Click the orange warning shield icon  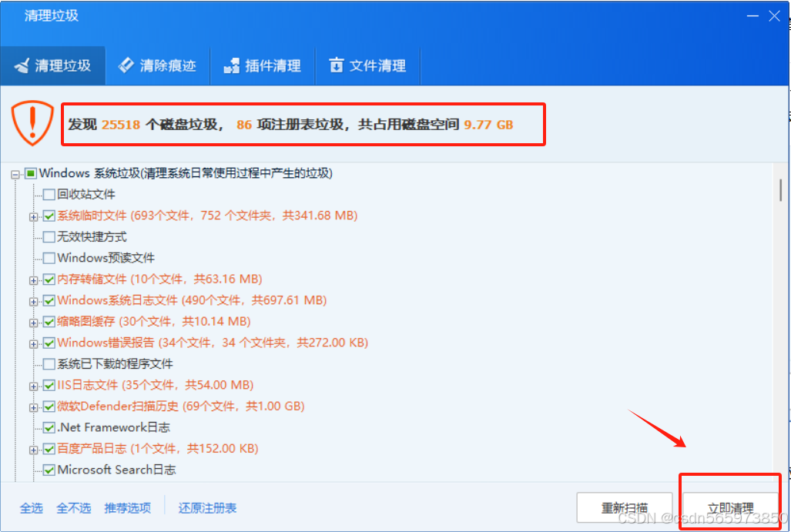tap(32, 122)
